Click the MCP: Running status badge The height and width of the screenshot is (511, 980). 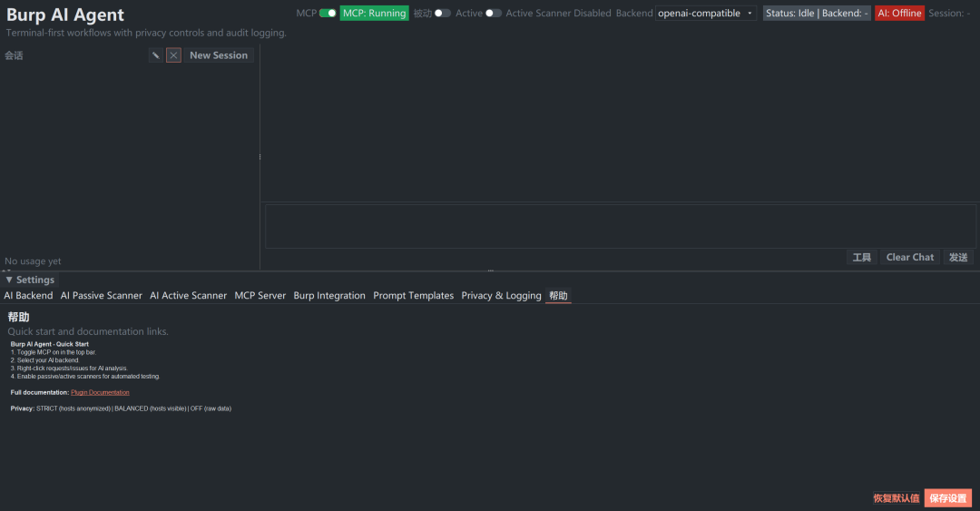click(375, 13)
